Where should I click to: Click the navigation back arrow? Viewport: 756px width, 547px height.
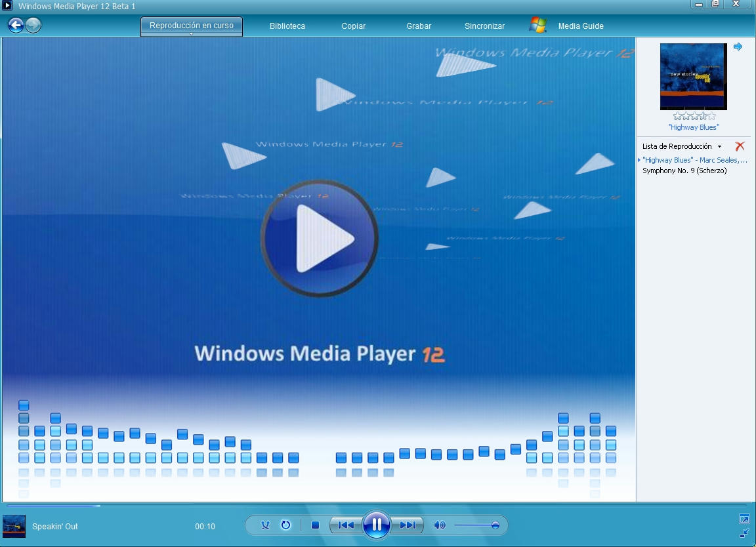point(14,25)
